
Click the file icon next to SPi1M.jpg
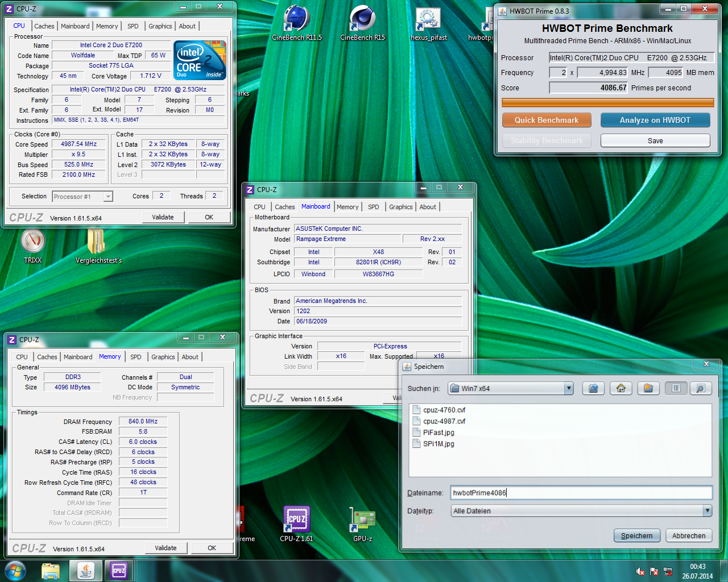tap(416, 444)
